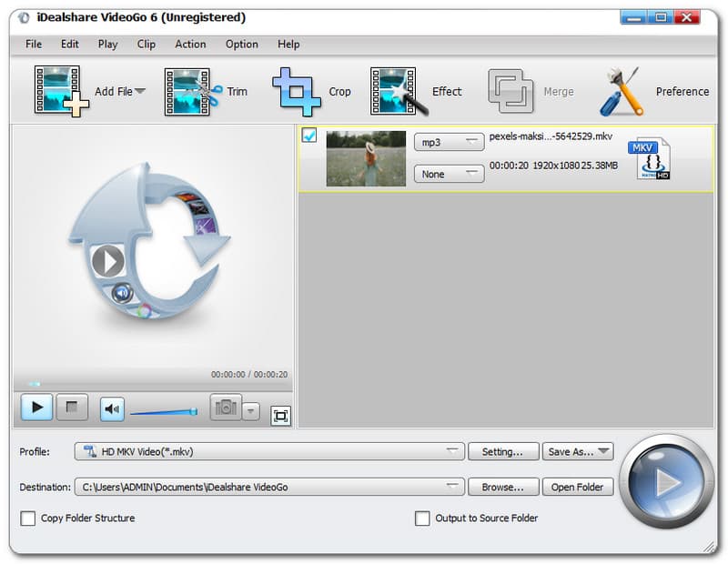Viewport: 728px width, 564px height.
Task: Click the Browse... button
Action: point(502,487)
